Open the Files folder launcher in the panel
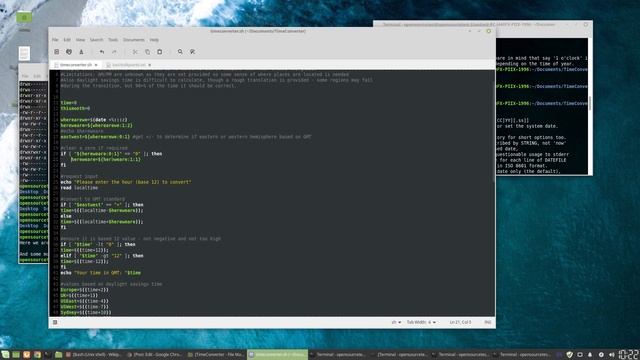The image size is (640, 360). pos(59,355)
